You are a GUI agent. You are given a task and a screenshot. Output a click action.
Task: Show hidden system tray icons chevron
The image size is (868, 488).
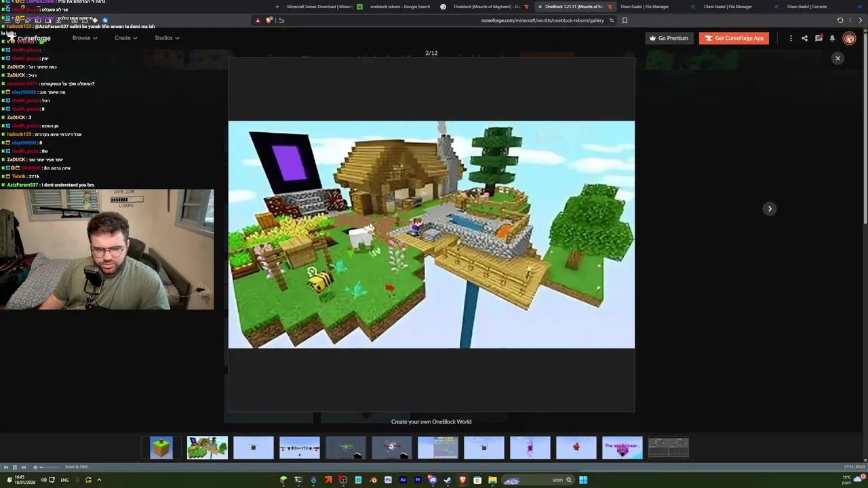tap(99, 480)
